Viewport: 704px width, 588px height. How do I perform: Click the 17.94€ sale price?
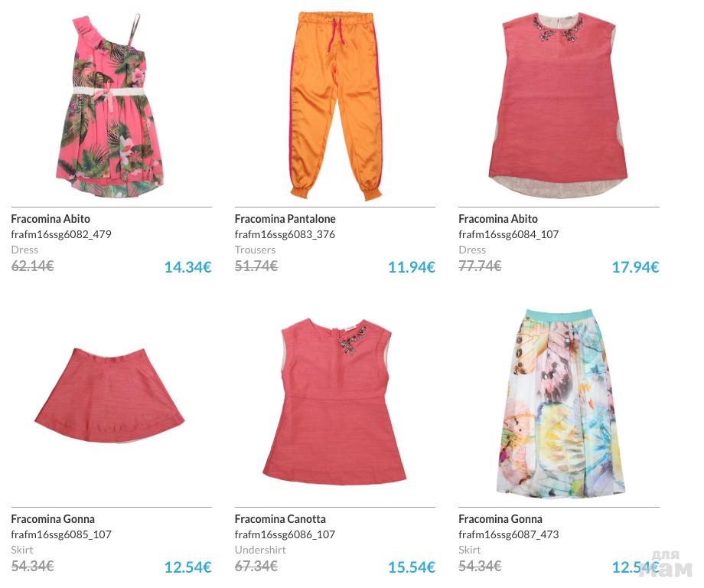point(635,267)
